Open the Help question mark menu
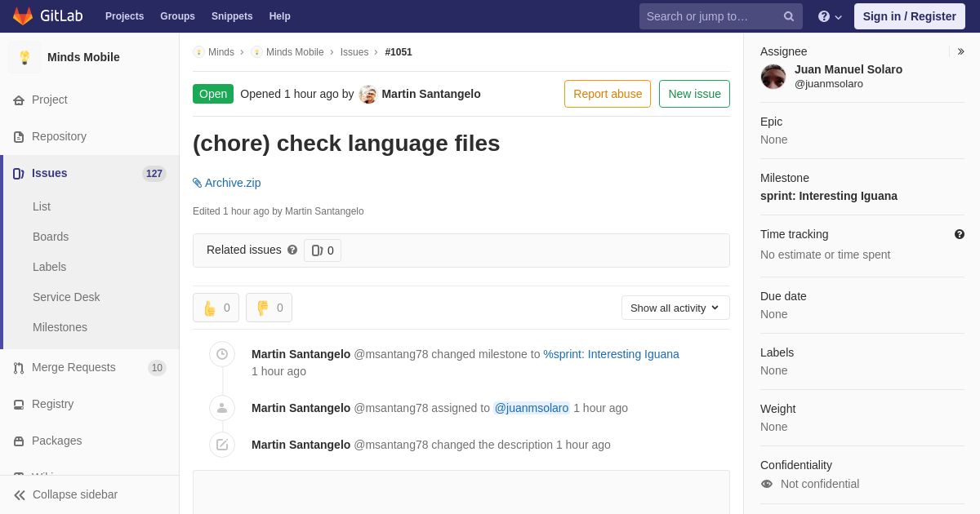Image resolution: width=980 pixels, height=514 pixels. [x=830, y=16]
